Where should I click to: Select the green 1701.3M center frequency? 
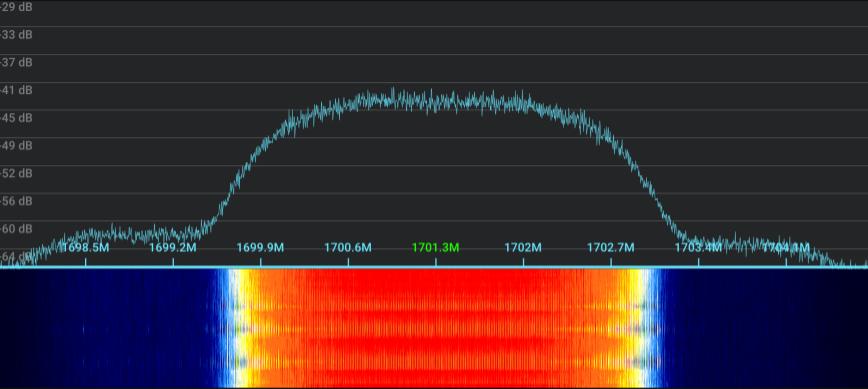[x=436, y=247]
